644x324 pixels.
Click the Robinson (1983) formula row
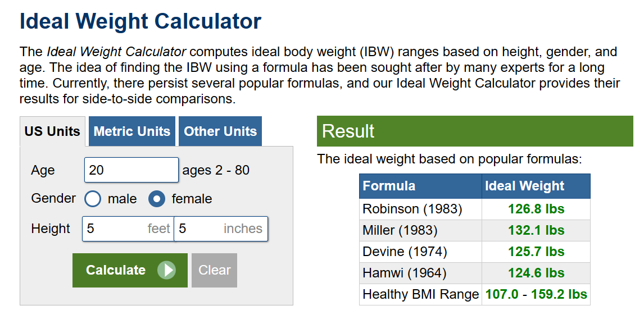[412, 209]
